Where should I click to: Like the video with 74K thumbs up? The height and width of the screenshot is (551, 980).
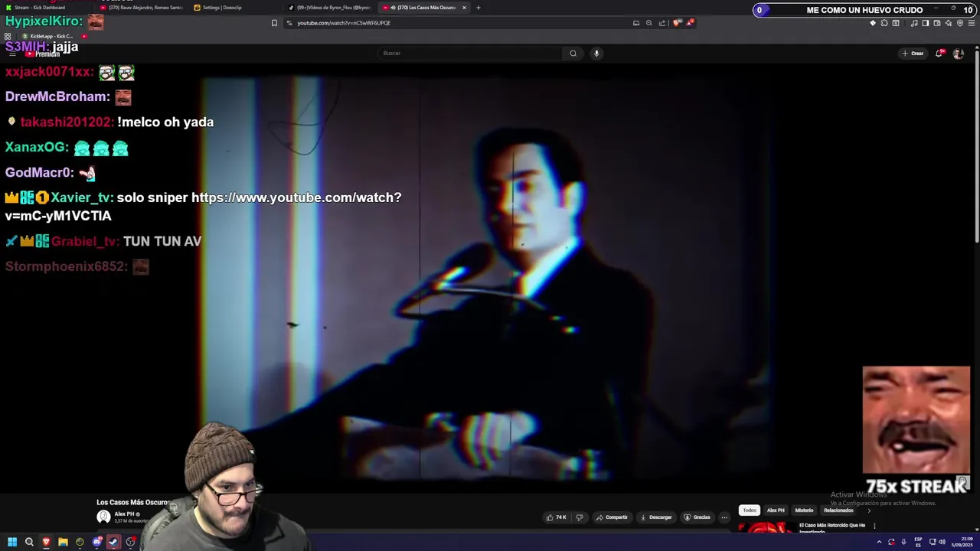[x=556, y=517]
